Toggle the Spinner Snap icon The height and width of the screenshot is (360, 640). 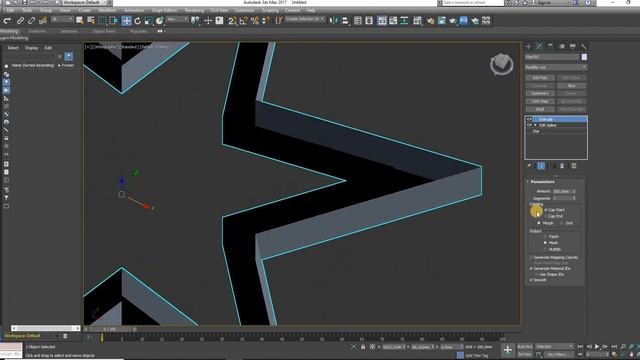[x=266, y=20]
